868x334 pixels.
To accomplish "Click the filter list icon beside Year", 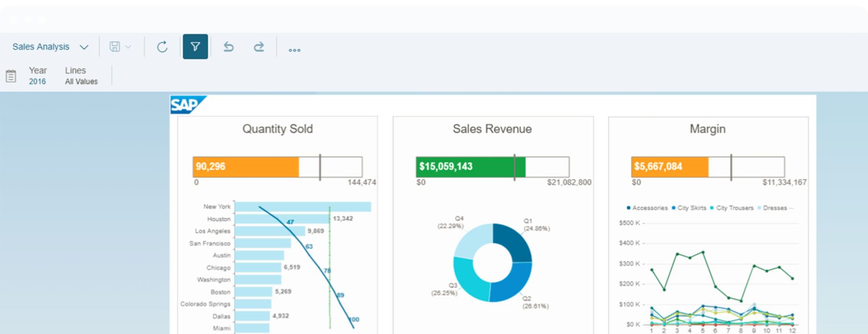I will pos(11,76).
